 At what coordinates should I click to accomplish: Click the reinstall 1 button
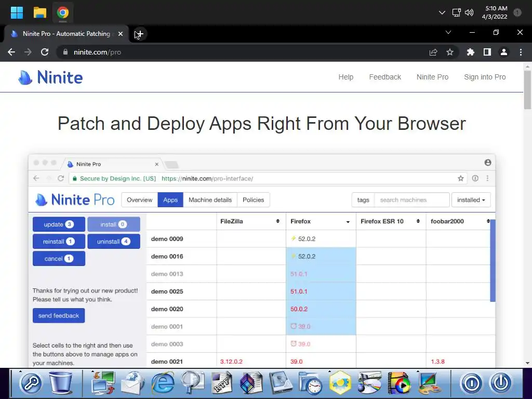click(x=59, y=241)
